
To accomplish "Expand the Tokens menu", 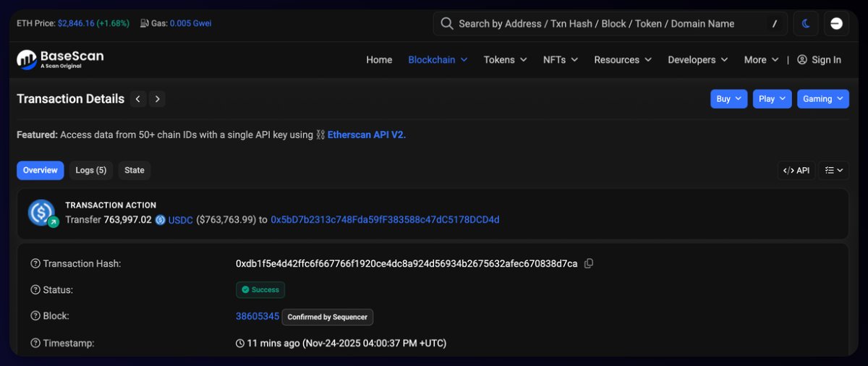I will (x=505, y=60).
